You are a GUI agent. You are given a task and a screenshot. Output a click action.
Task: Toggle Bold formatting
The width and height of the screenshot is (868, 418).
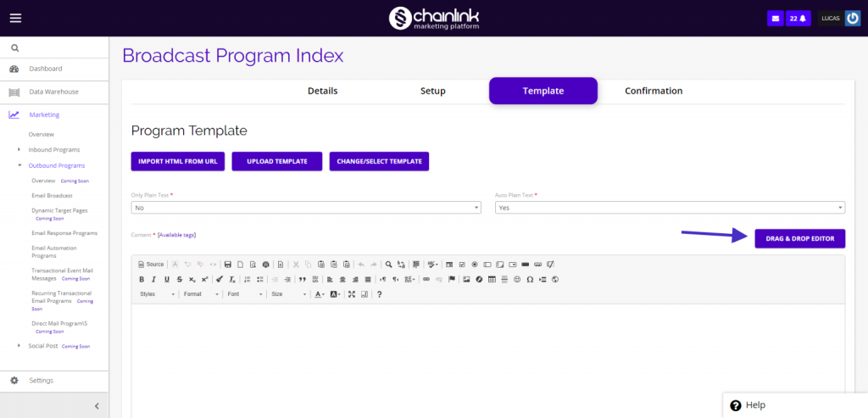point(142,279)
